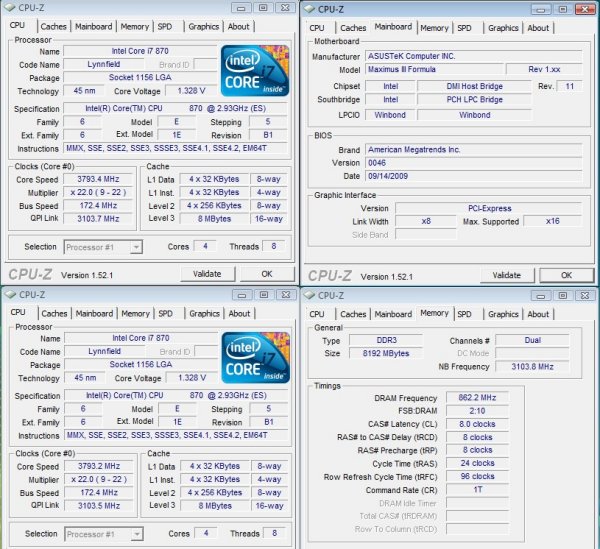Click Link Width value x8
This screenshot has width=600, height=549.
(426, 221)
